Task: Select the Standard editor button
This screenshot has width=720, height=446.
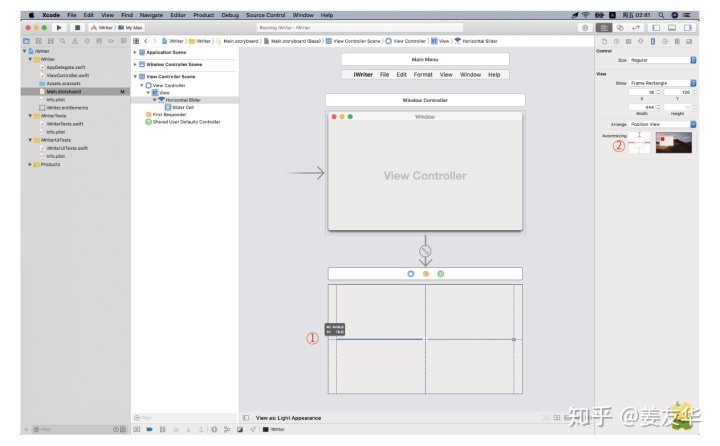Action: click(604, 28)
